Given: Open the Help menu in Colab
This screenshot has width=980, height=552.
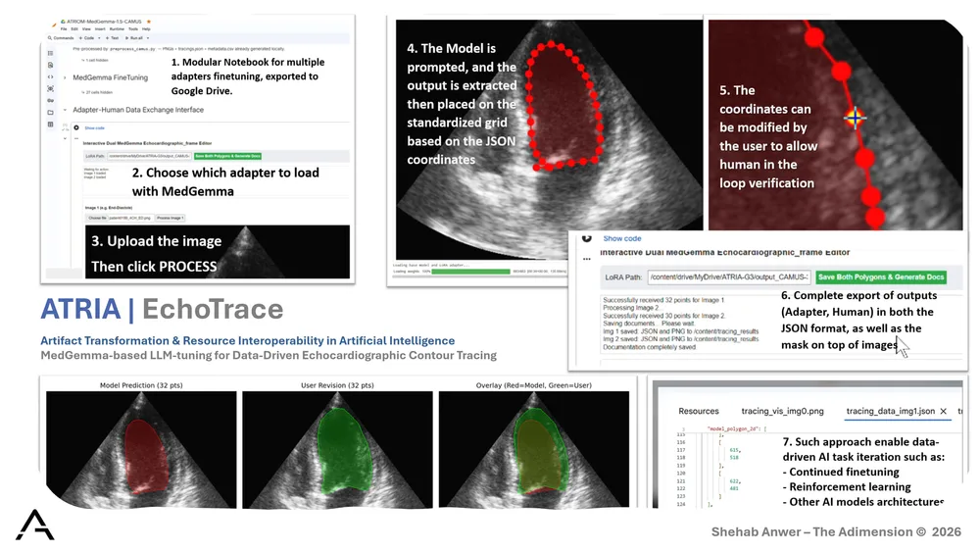Looking at the screenshot, I should point(146,29).
